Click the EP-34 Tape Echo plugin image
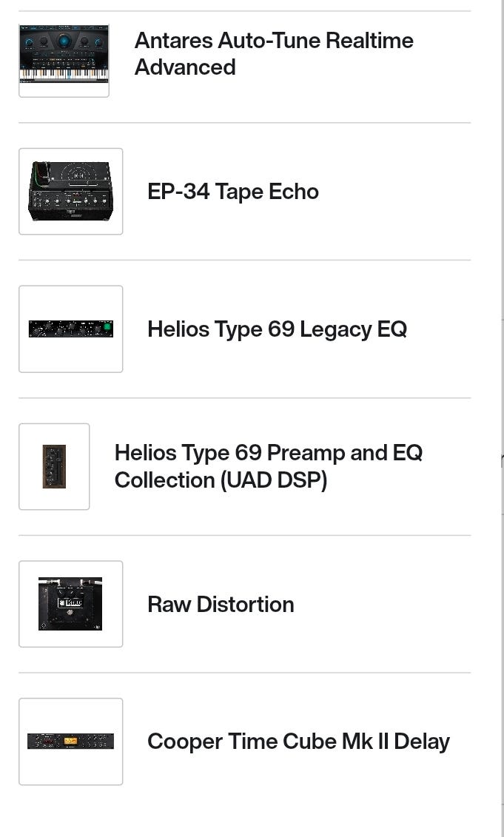 (70, 191)
